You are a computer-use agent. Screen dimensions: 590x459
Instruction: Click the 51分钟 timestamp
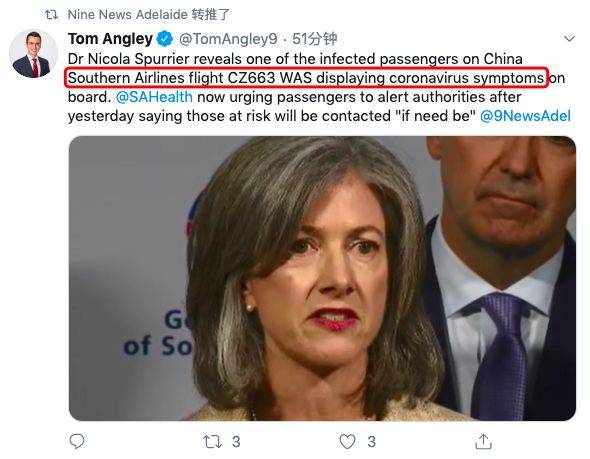pos(315,39)
